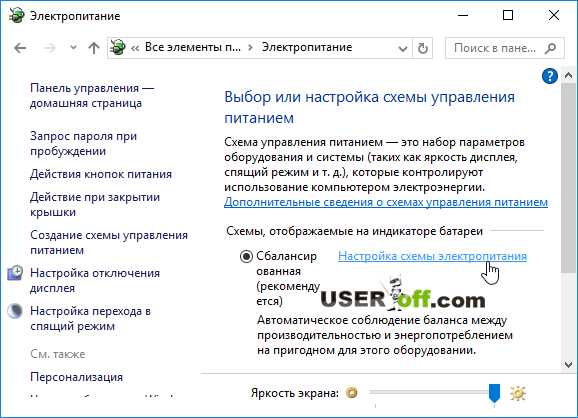Click the power options icon in address bar
Image resolution: width=578 pixels, height=418 pixels.
118,48
